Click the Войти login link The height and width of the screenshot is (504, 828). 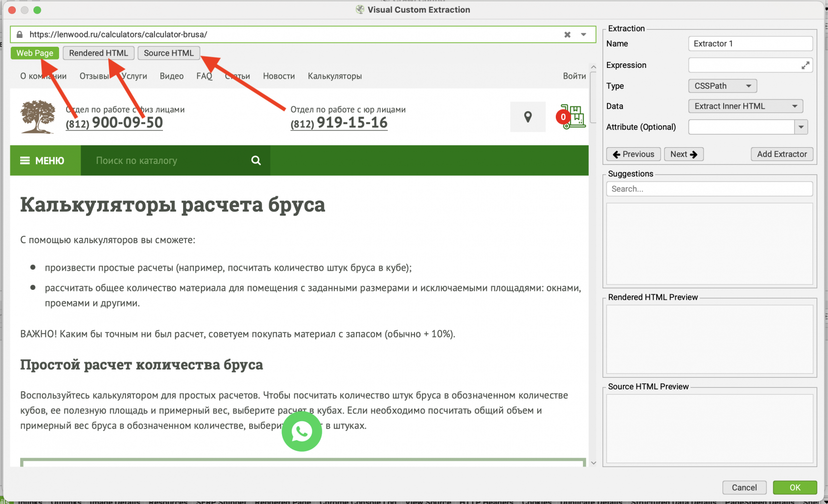click(574, 76)
